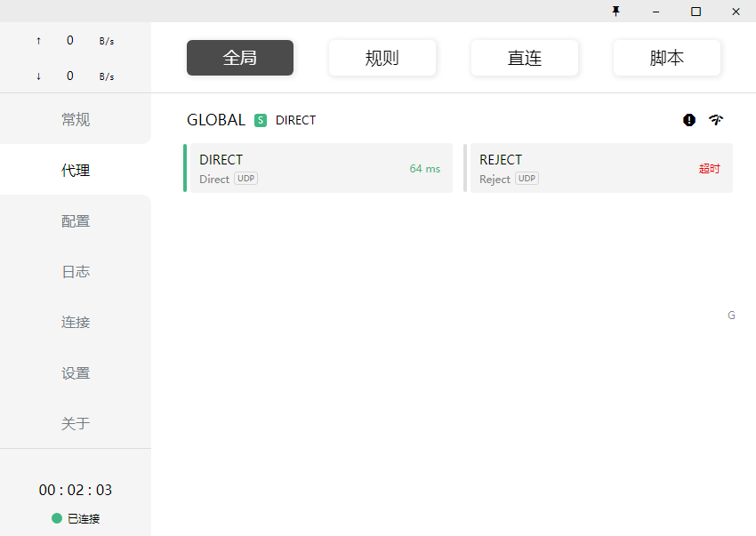Click the red 超时 timeout label
Image resolution: width=756 pixels, height=536 pixels.
tap(709, 169)
